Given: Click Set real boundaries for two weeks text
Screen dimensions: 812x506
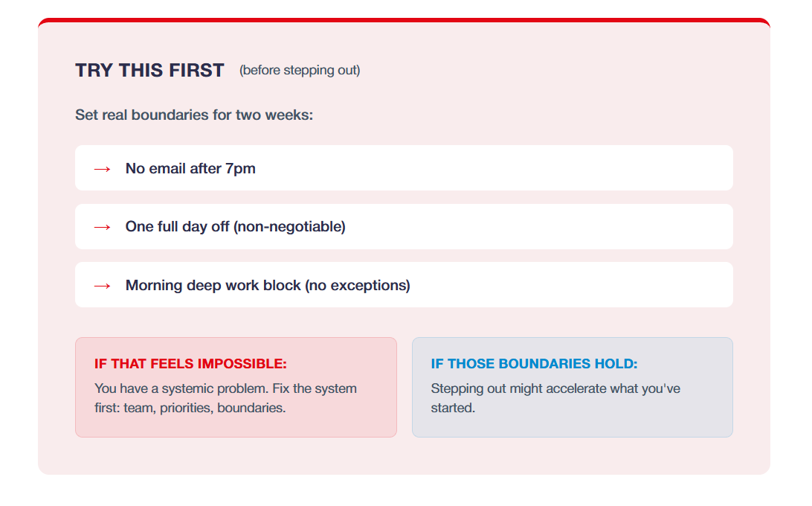Looking at the screenshot, I should tap(194, 115).
